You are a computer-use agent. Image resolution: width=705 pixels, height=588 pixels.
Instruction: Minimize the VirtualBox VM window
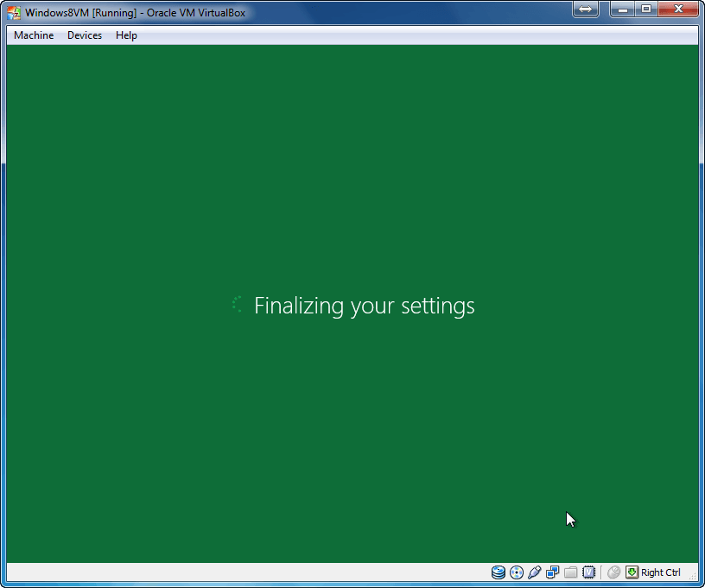click(x=623, y=9)
